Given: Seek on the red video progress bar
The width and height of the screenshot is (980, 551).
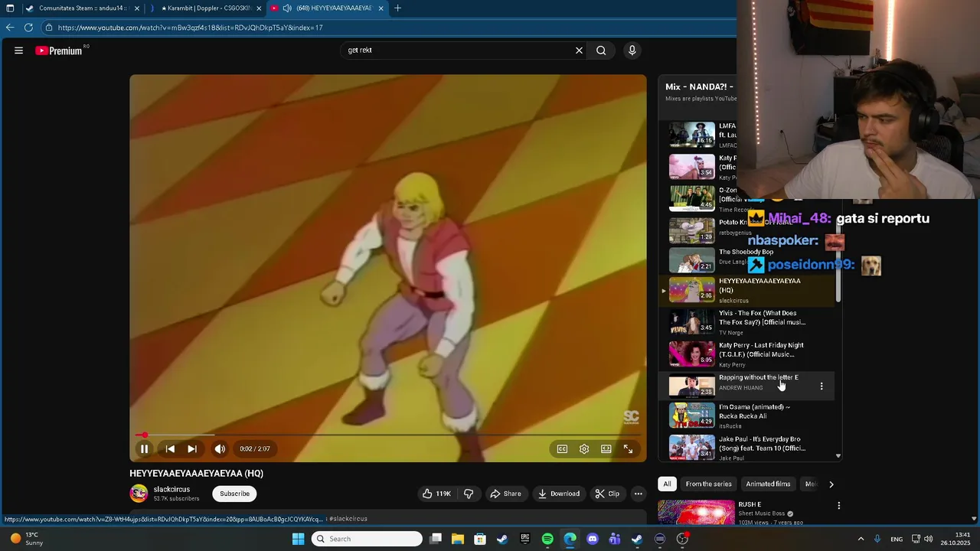Looking at the screenshot, I should (388, 435).
